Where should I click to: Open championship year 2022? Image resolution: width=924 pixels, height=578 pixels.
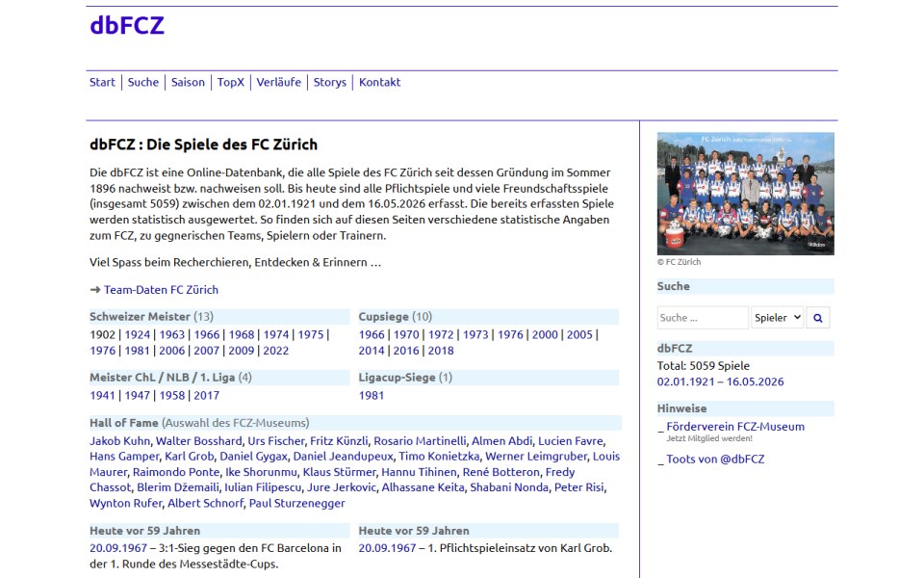tap(276, 351)
